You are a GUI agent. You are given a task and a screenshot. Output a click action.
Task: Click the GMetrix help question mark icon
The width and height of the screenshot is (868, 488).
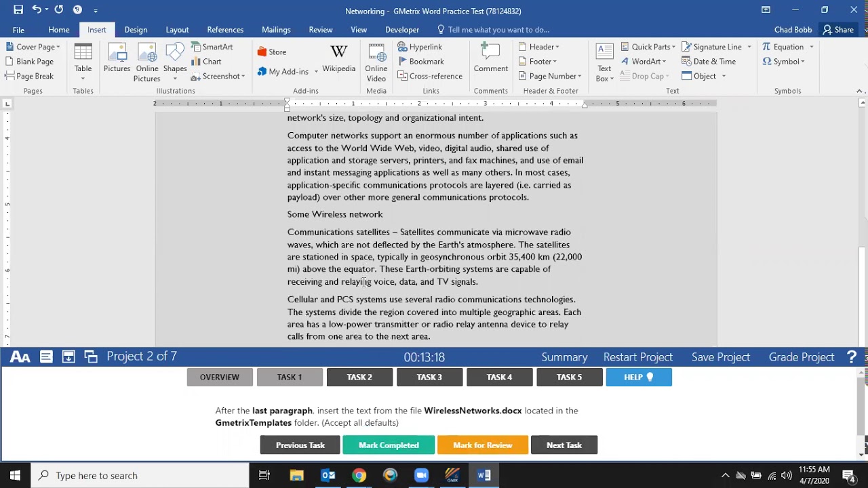pyautogui.click(x=852, y=357)
